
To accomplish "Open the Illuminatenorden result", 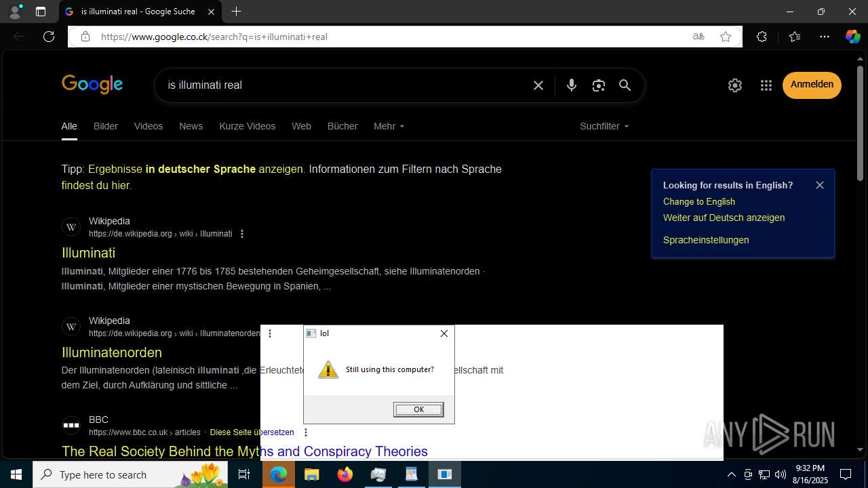I will click(112, 352).
